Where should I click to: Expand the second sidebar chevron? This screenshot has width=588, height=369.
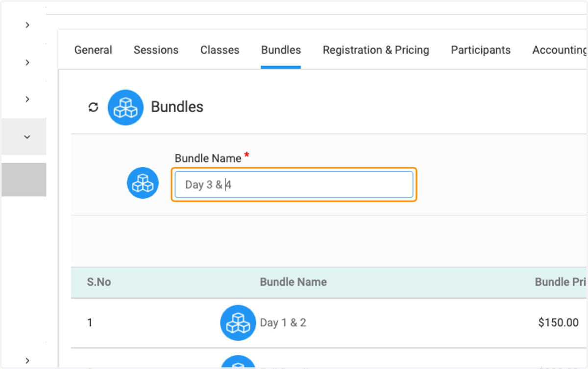coord(27,62)
